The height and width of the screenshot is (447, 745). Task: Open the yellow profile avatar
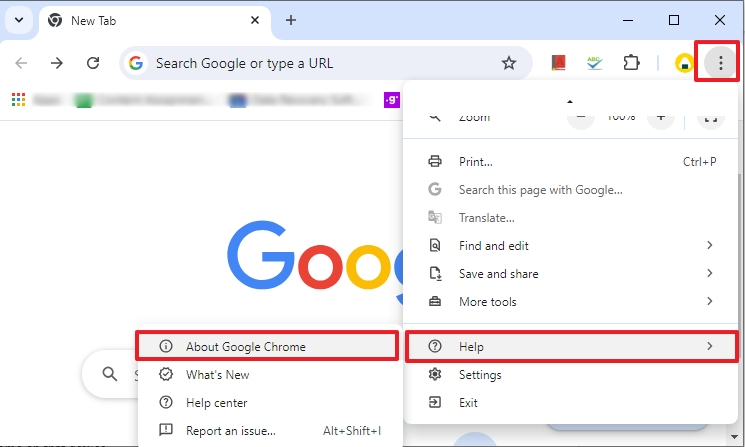coord(684,63)
